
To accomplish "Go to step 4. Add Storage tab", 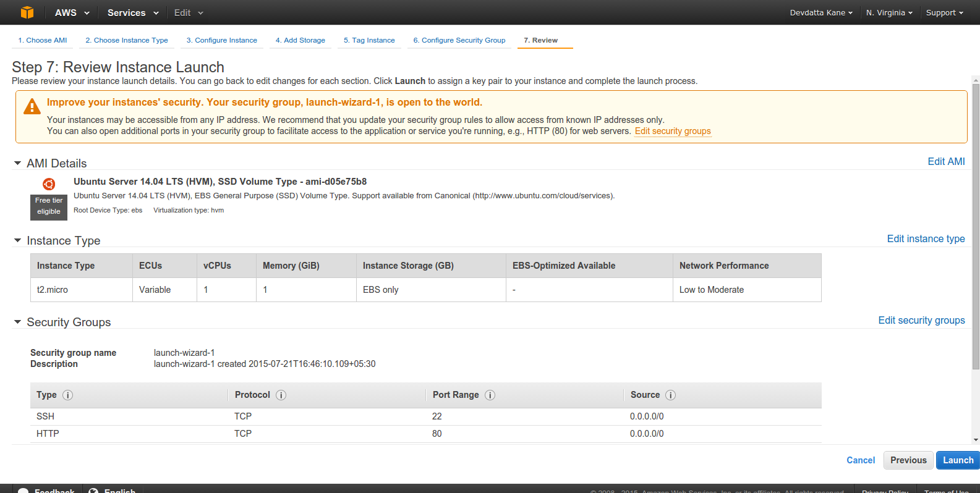I will point(300,40).
